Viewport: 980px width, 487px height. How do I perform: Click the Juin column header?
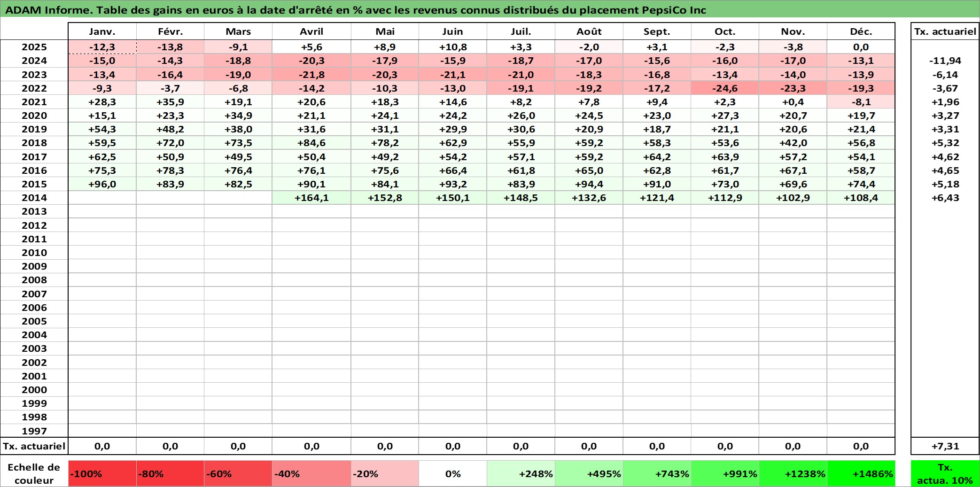click(x=453, y=31)
